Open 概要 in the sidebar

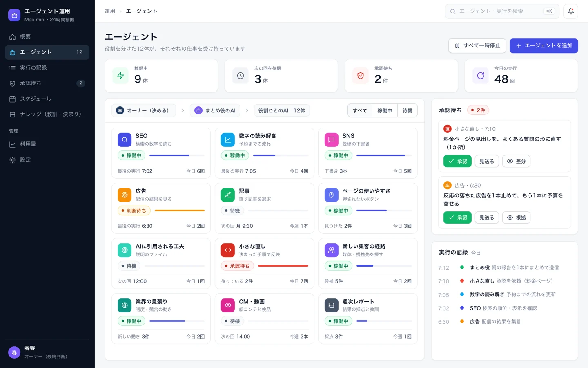point(47,37)
